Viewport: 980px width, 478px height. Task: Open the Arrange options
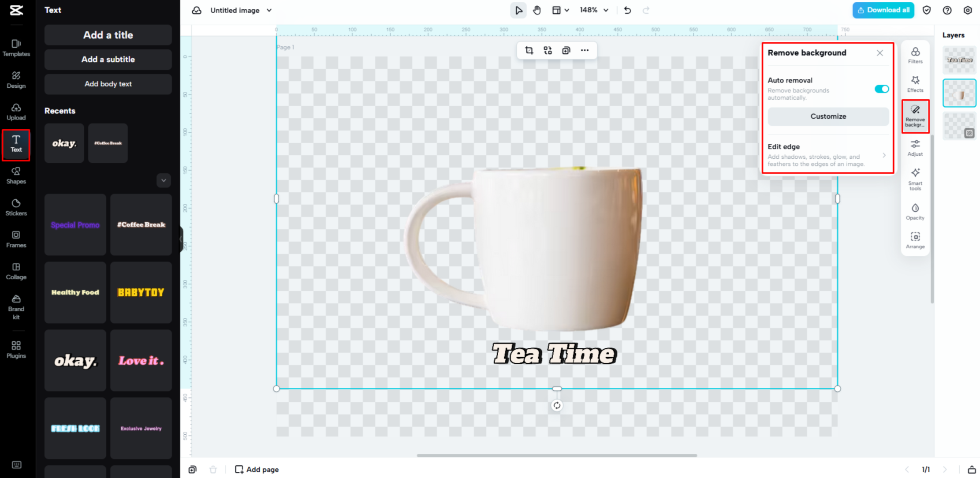tap(915, 239)
